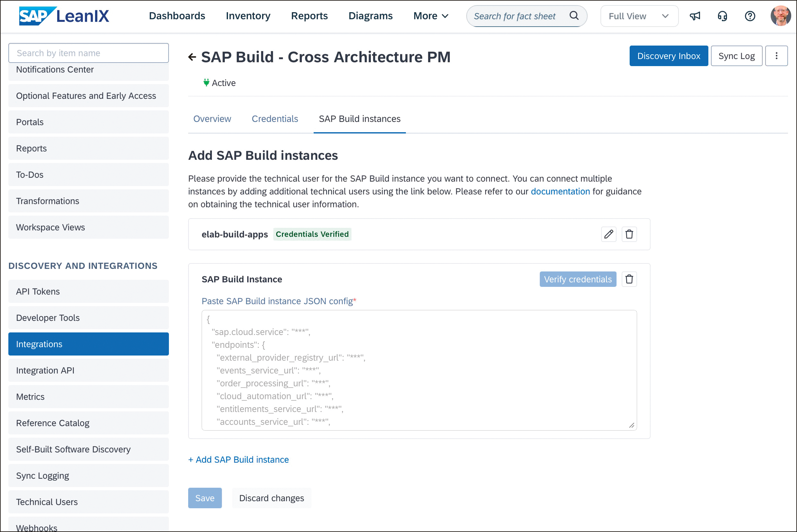Image resolution: width=797 pixels, height=532 pixels.
Task: Open Technical Users in sidebar
Action: [88, 502]
